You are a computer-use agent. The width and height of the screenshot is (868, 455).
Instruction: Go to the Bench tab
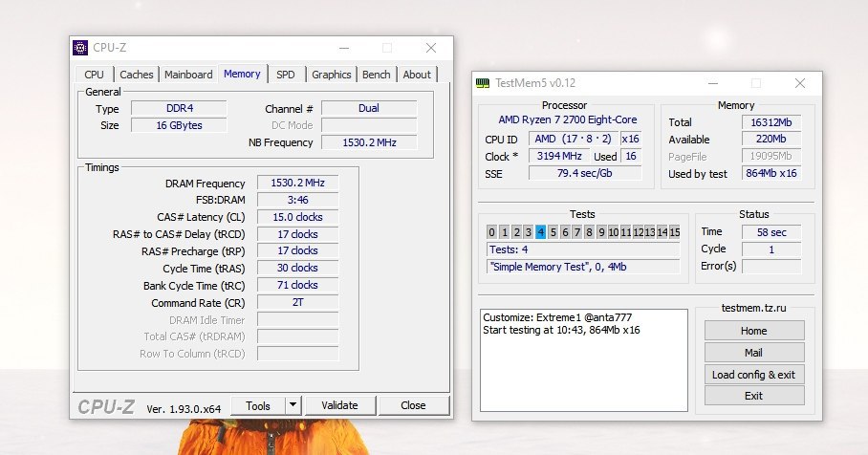(x=377, y=75)
